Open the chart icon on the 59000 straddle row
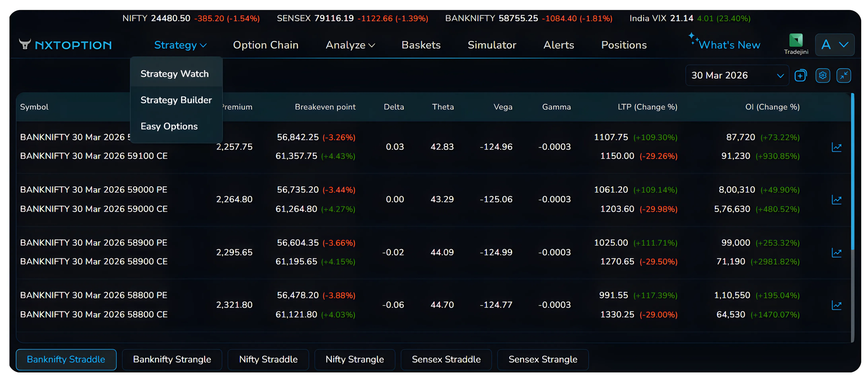This screenshot has height=378, width=868. [x=837, y=199]
